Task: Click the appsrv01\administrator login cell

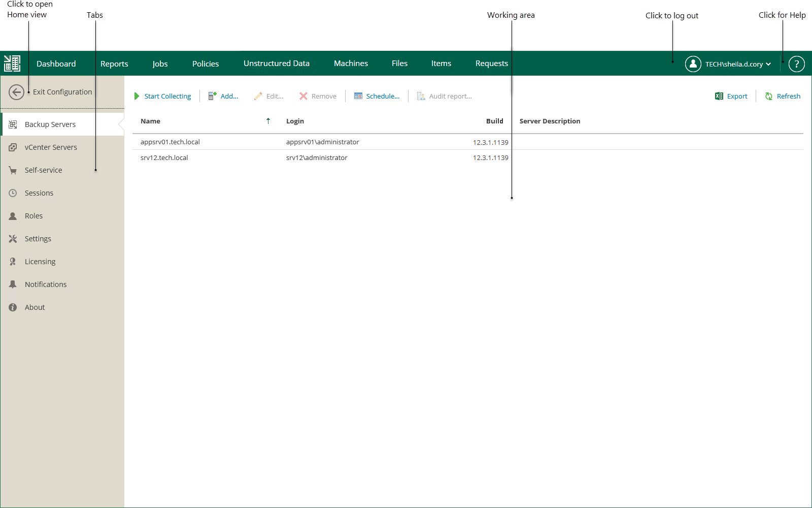Action: [x=322, y=142]
